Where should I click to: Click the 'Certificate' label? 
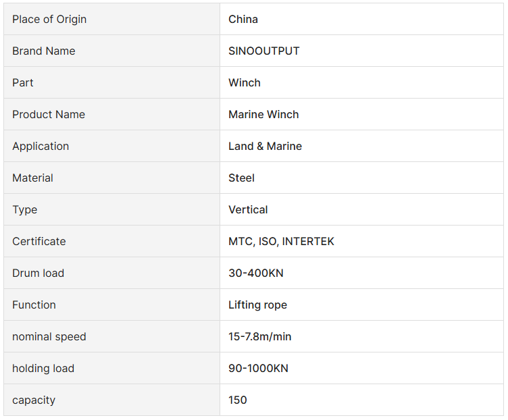click(x=39, y=241)
